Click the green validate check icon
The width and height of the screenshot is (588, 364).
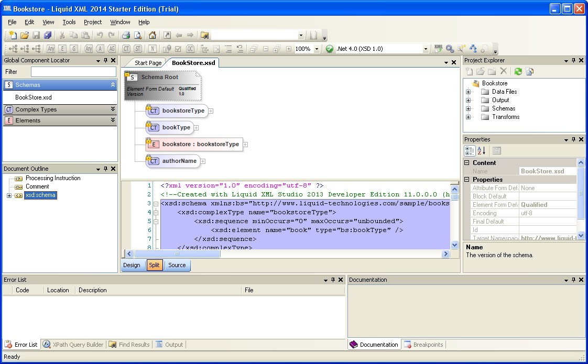(329, 49)
